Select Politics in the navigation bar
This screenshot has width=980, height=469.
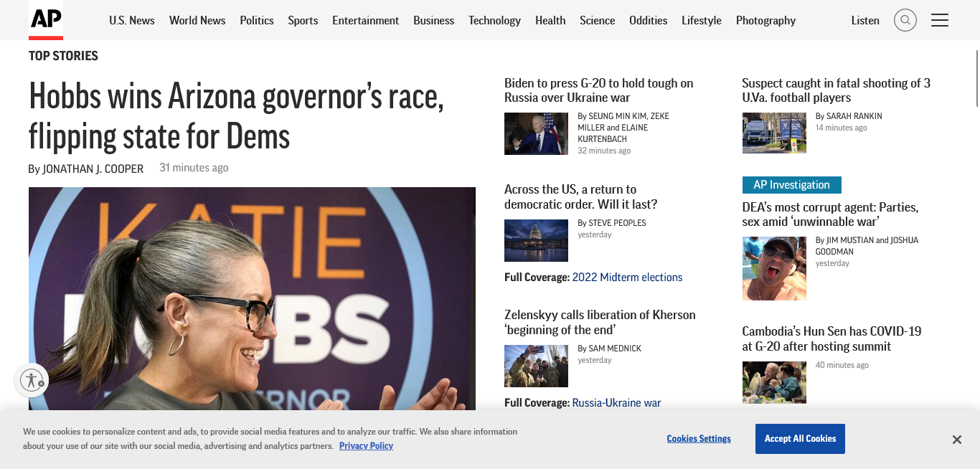257,20
